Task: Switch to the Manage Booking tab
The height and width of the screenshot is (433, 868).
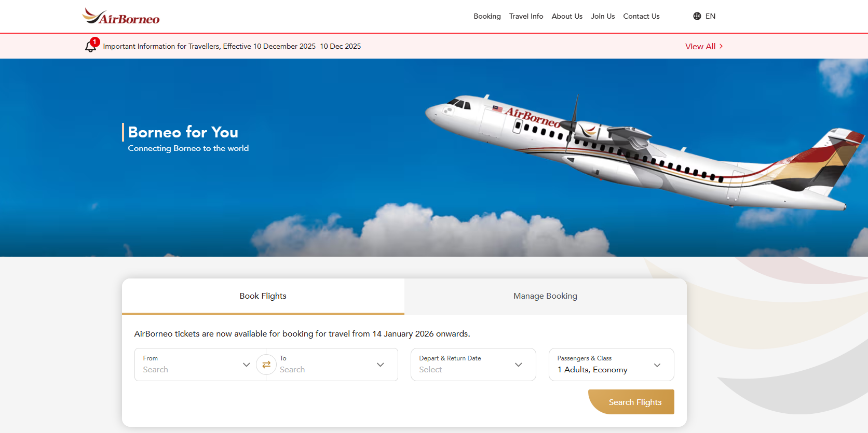Action: pos(546,296)
